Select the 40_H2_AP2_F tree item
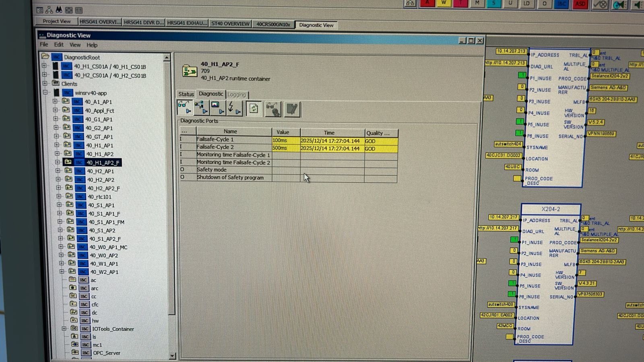The image size is (644, 362). click(103, 188)
